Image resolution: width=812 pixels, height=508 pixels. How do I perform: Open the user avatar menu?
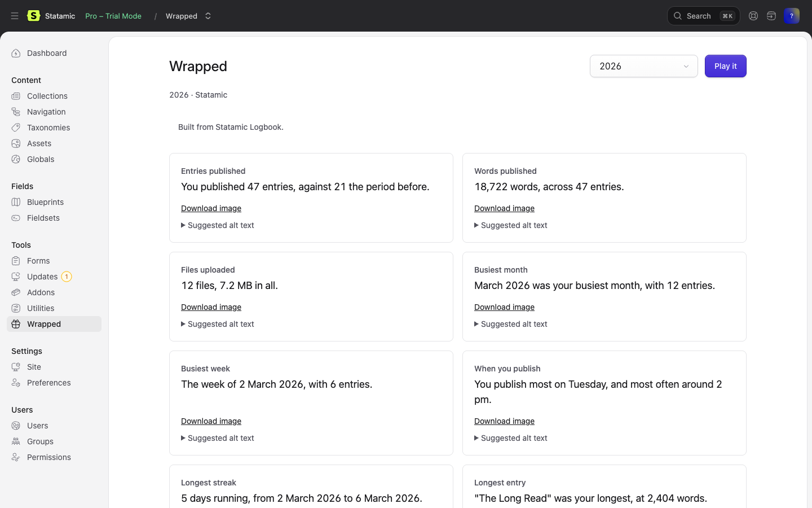(792, 16)
